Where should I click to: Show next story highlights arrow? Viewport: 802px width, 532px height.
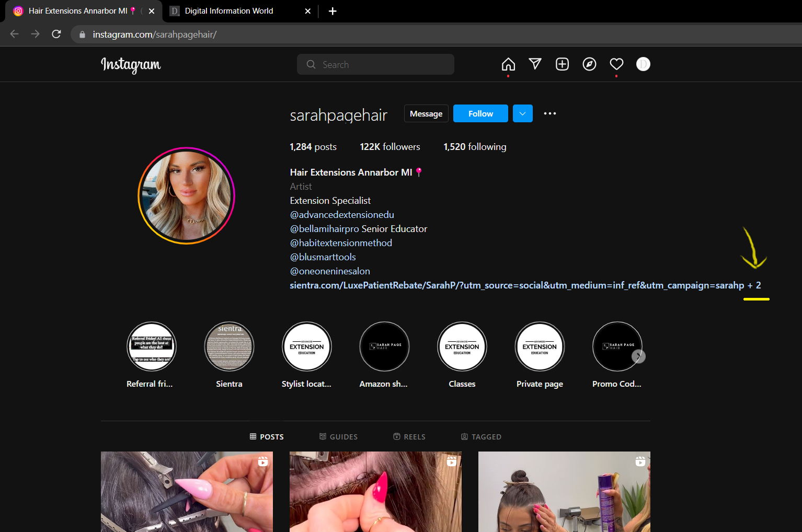tap(638, 356)
